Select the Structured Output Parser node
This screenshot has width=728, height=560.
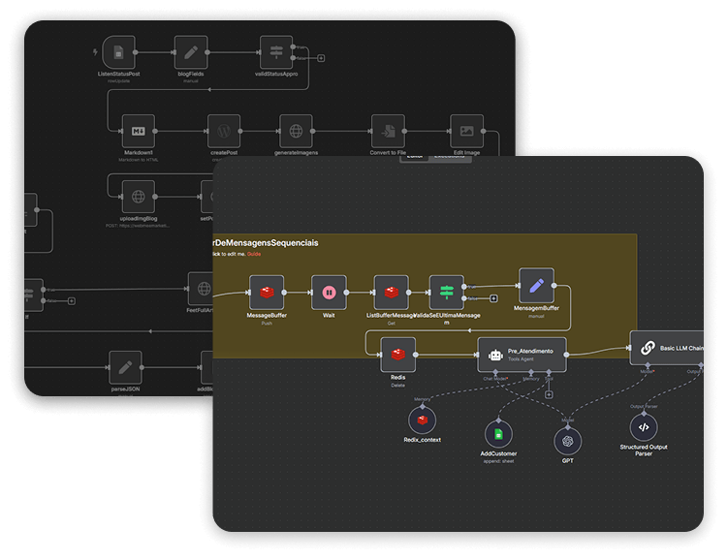click(643, 426)
